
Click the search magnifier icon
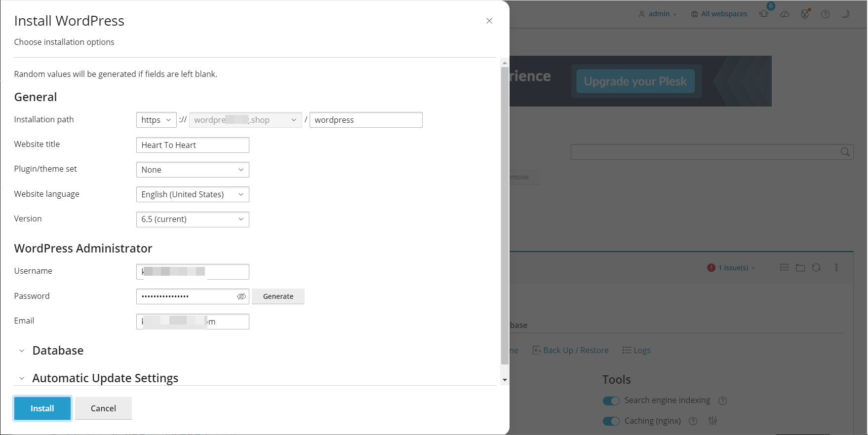point(845,152)
